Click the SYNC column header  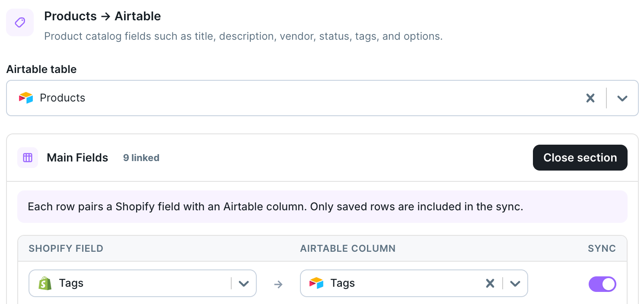602,248
